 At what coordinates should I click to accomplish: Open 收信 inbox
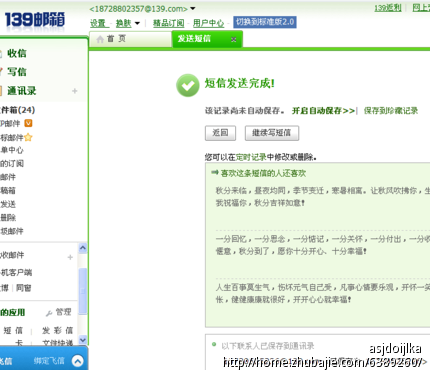17,53
